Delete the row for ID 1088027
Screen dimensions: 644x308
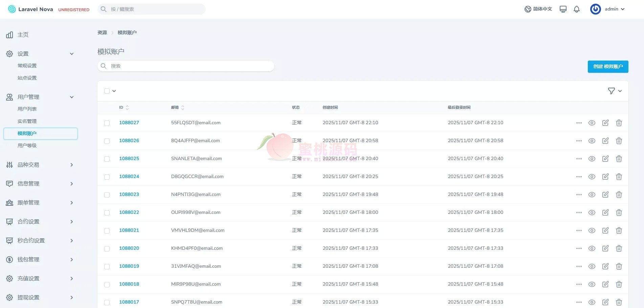pyautogui.click(x=619, y=123)
